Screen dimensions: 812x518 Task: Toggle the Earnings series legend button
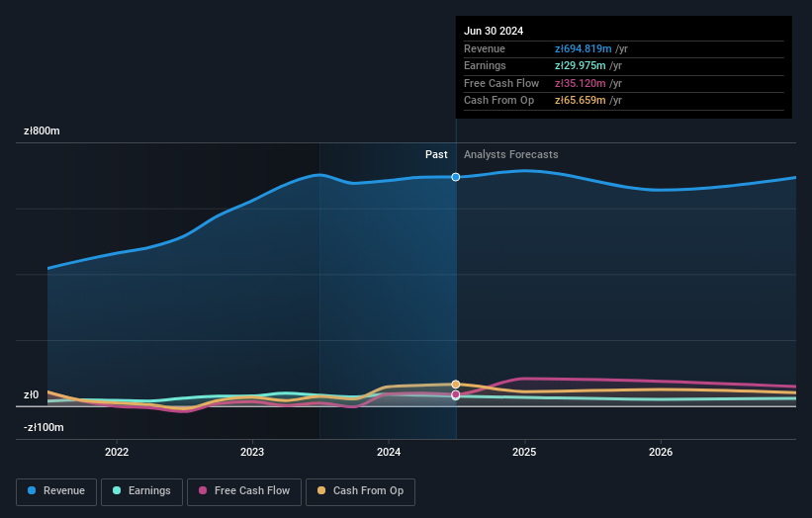tap(141, 491)
